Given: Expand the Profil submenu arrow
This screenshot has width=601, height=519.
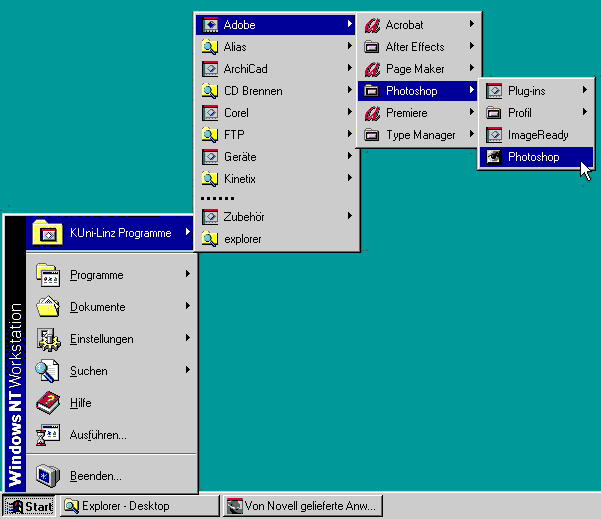Looking at the screenshot, I should (x=585, y=112).
